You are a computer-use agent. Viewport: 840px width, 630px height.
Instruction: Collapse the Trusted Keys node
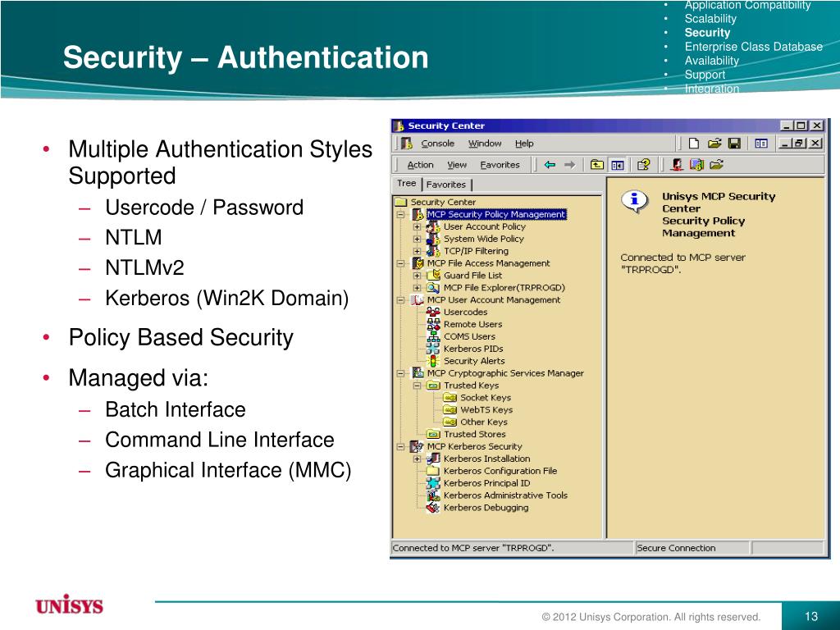417,386
